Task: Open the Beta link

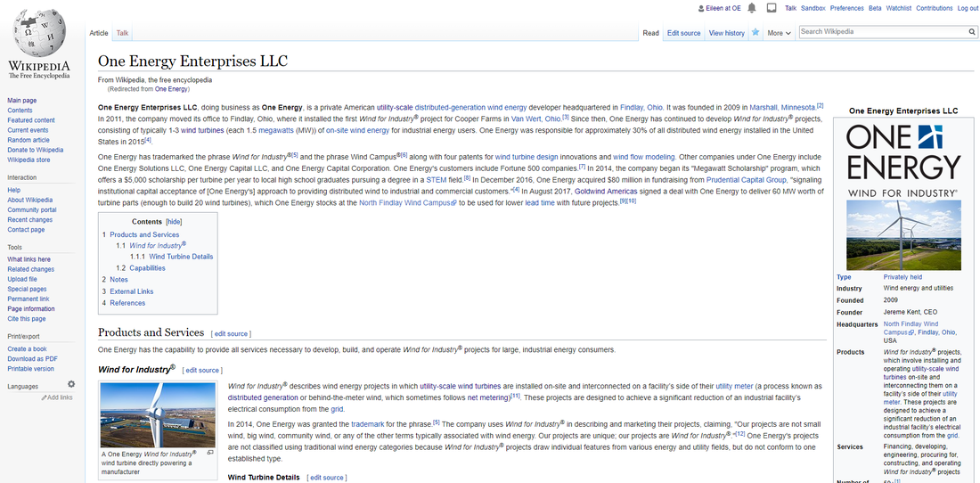Action: pos(875,8)
